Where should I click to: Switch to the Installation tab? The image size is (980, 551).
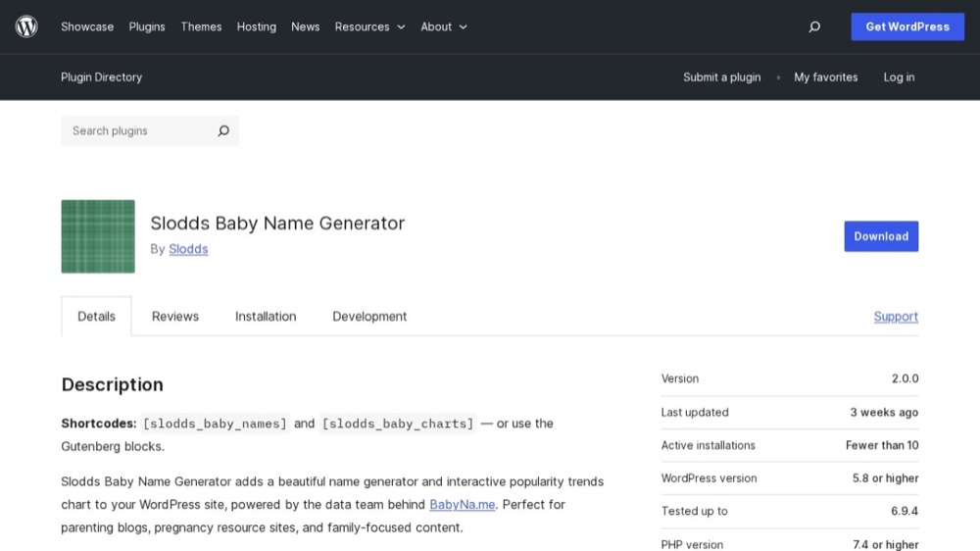(x=266, y=317)
